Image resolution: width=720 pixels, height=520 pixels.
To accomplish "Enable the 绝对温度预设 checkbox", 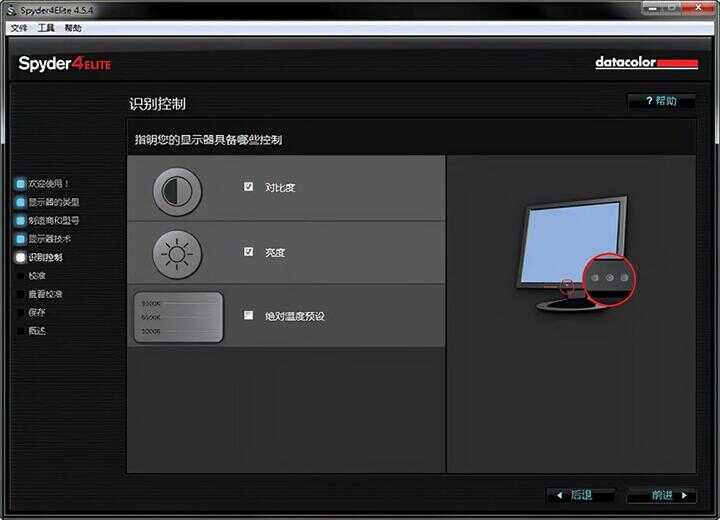I will [x=248, y=315].
